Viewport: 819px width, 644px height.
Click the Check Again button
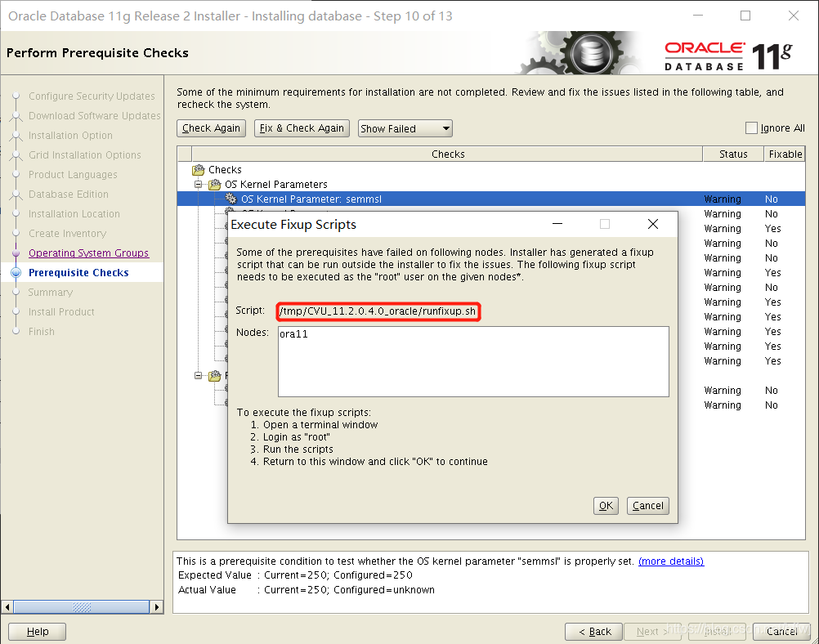[x=211, y=128]
